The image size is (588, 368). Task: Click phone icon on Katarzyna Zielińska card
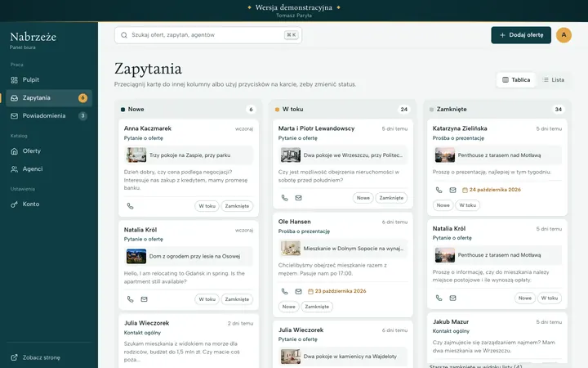[x=439, y=190]
